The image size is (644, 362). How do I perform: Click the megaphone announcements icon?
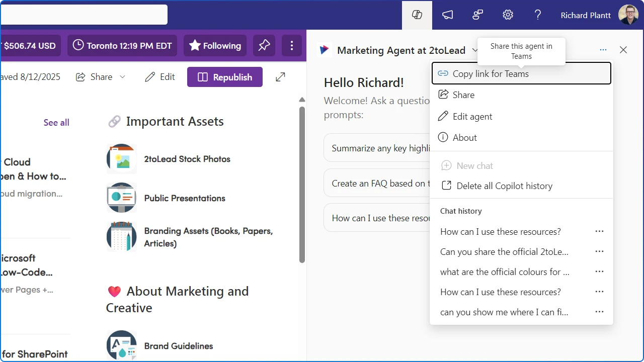447,15
